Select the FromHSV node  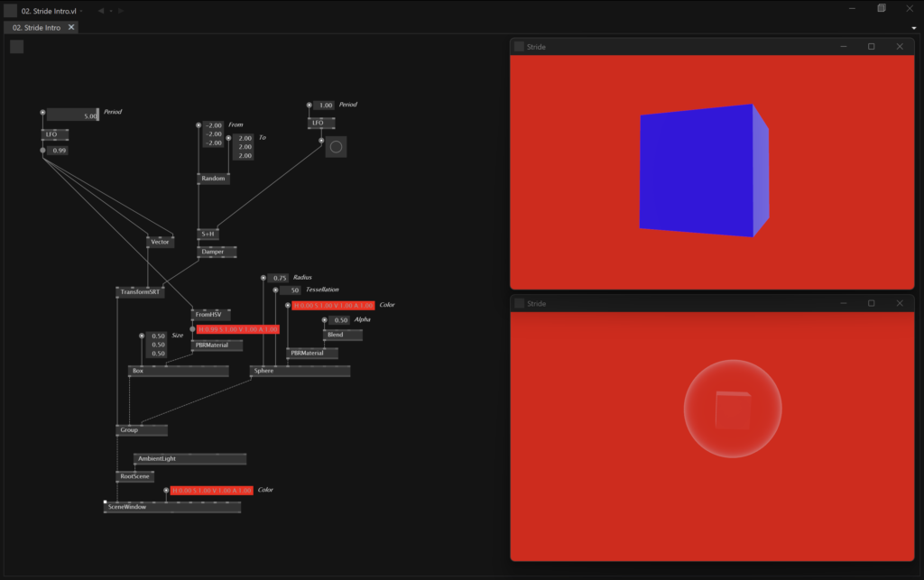point(210,315)
